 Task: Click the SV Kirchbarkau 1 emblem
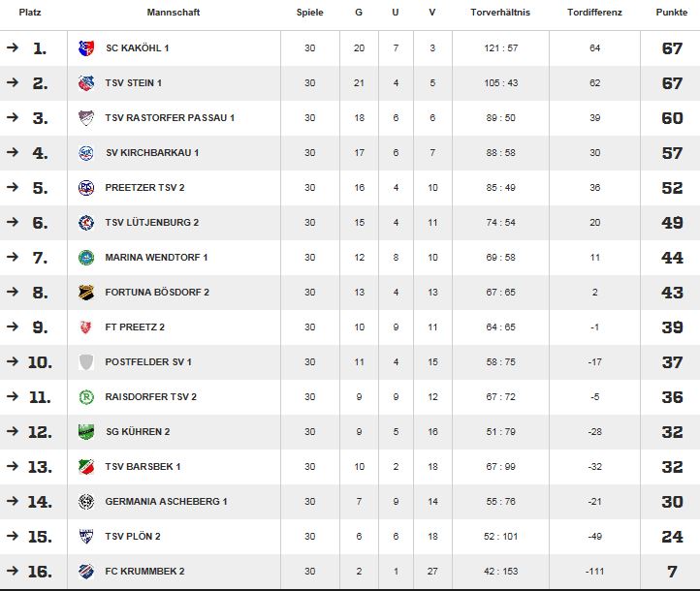(86, 152)
